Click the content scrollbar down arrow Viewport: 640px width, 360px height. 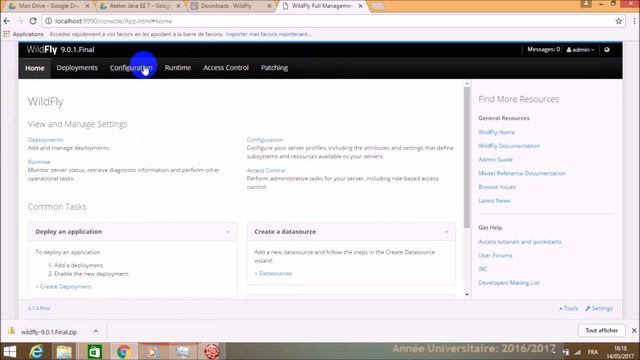coord(467,295)
